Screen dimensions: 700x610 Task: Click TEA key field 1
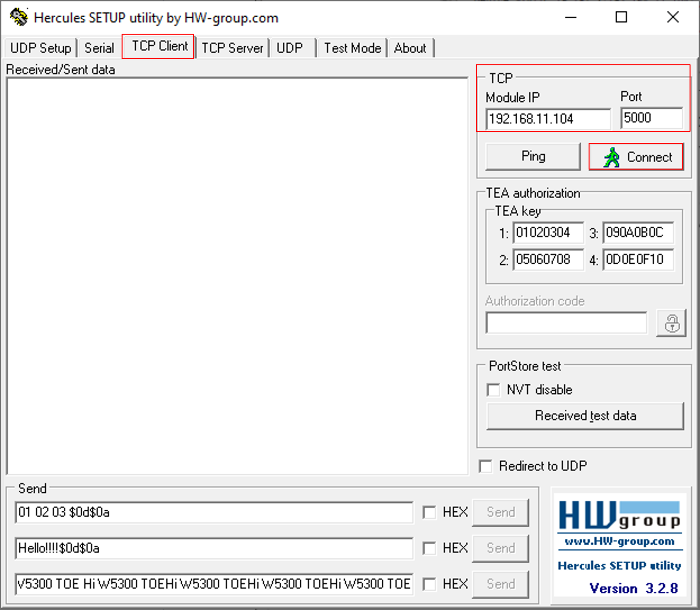click(548, 233)
